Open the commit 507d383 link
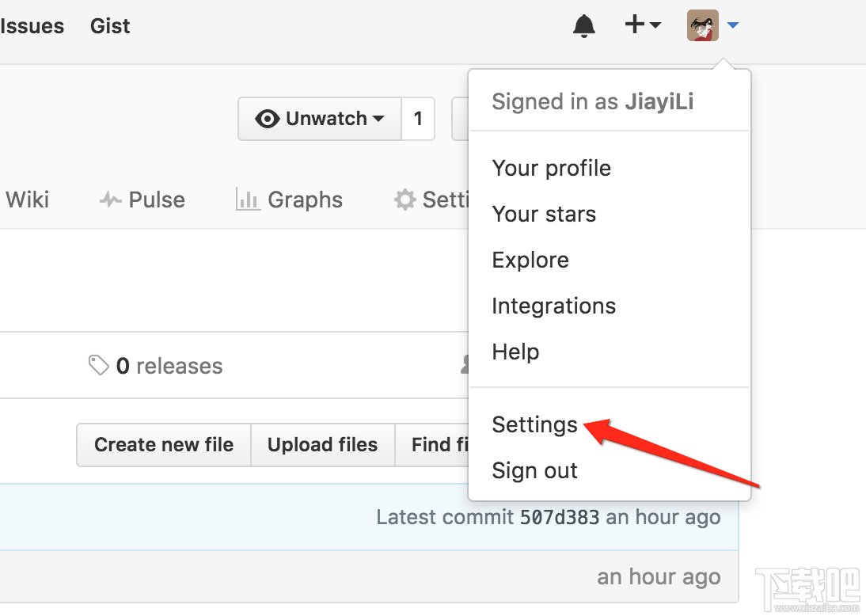The width and height of the screenshot is (866, 616). point(560,517)
